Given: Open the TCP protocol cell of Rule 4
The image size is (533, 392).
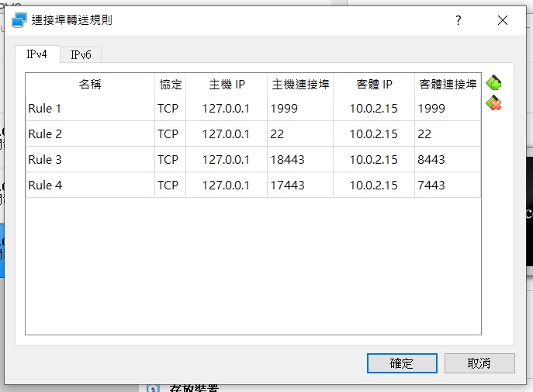Looking at the screenshot, I should point(168,186).
